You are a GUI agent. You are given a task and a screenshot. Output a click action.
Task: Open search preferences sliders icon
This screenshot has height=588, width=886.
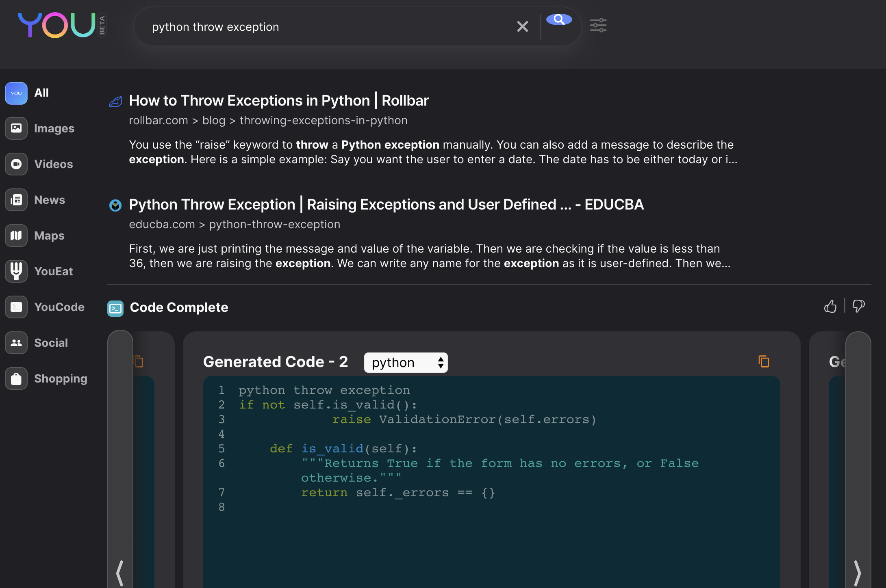pos(598,26)
